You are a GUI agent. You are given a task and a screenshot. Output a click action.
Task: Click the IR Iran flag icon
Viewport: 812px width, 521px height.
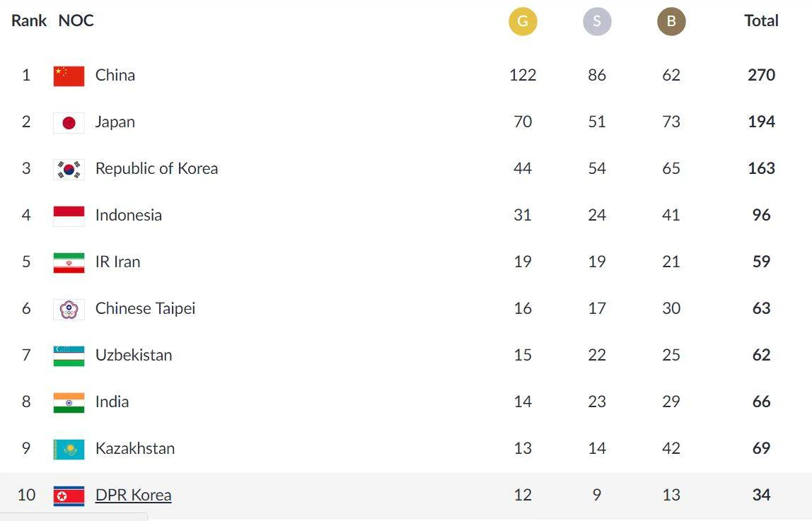pos(69,263)
